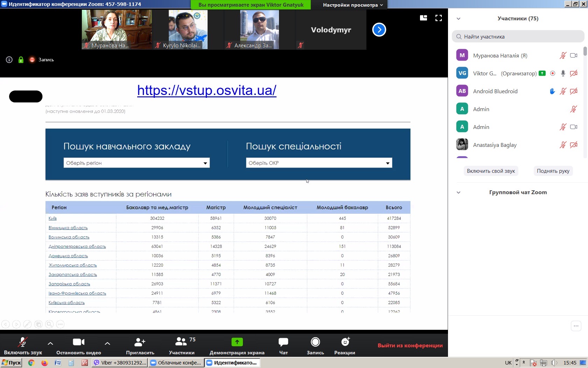
Task: Unmute microphone with Включить звук
Action: [x=23, y=342]
